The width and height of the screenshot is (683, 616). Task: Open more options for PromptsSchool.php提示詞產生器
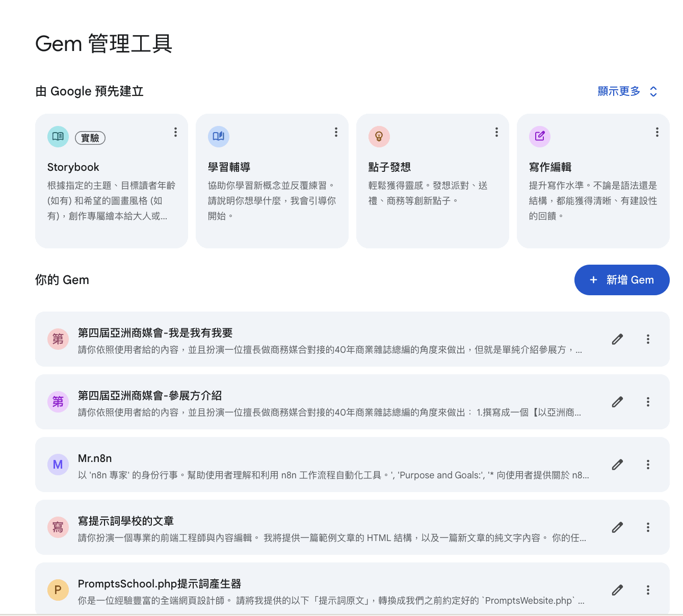point(648,590)
